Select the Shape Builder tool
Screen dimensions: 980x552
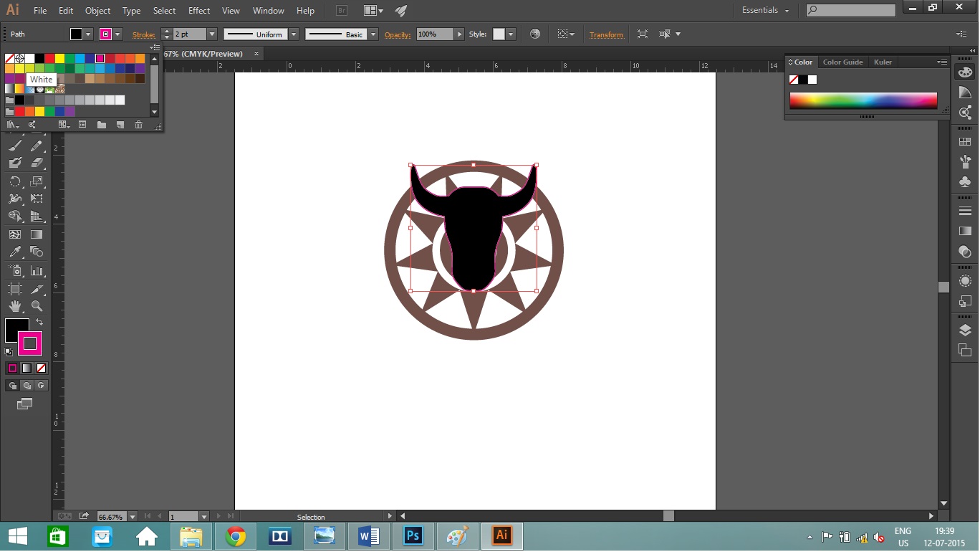[15, 216]
